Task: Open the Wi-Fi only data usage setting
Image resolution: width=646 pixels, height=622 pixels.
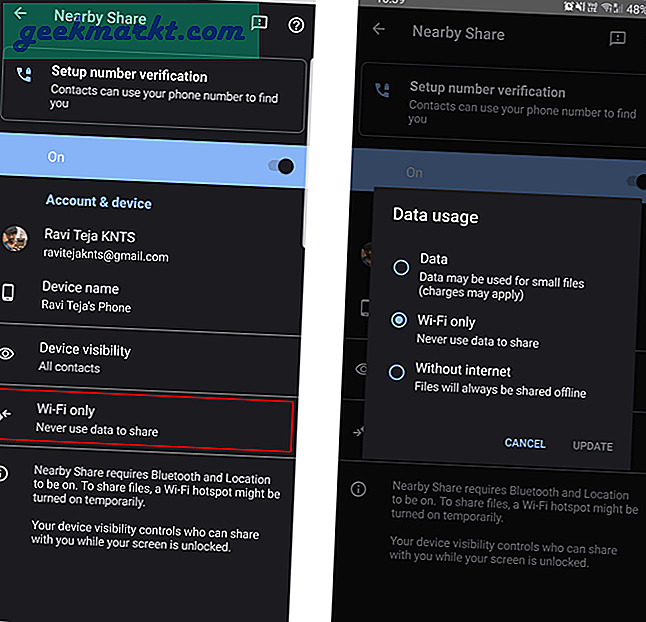Action: tap(150, 420)
